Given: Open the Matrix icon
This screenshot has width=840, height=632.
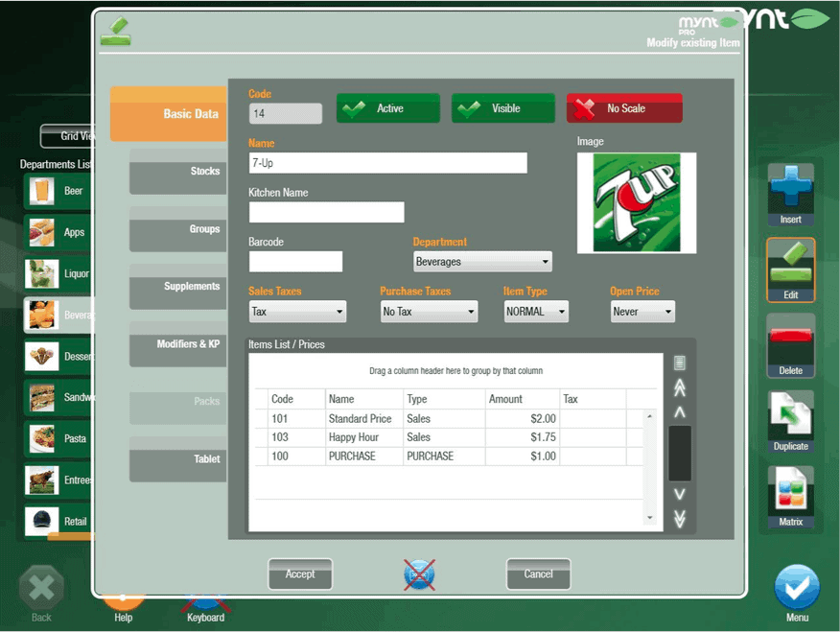Looking at the screenshot, I should click(x=791, y=497).
